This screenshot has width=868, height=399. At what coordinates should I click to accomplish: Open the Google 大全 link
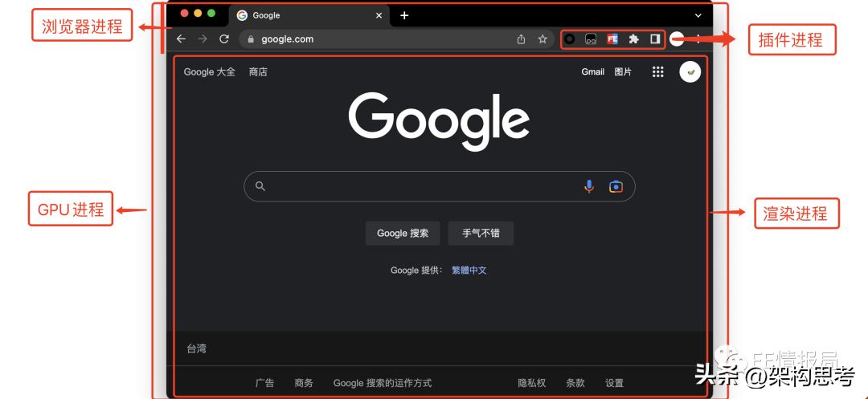click(209, 71)
